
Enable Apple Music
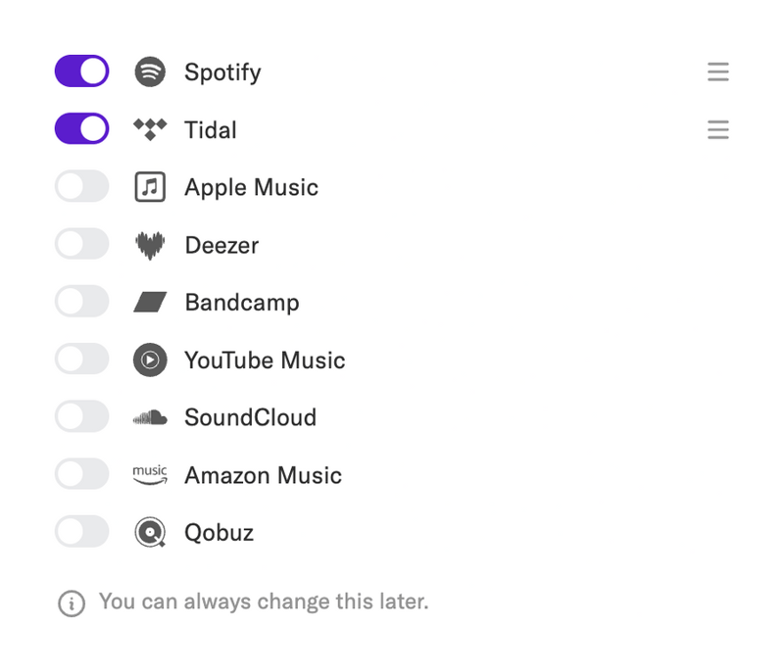pos(81,186)
